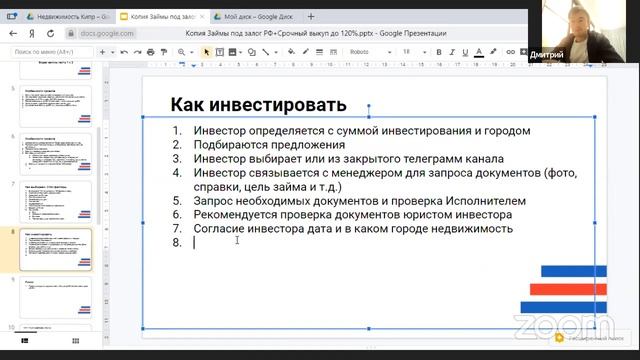This screenshot has width=640, height=360.
Task: Toggle Italic formatting
Action: click(x=452, y=52)
